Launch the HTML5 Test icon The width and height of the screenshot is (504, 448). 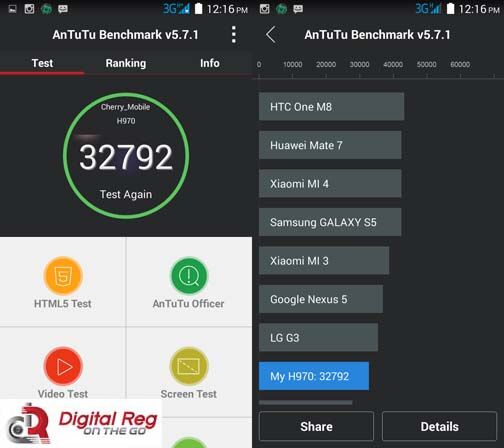tap(63, 276)
